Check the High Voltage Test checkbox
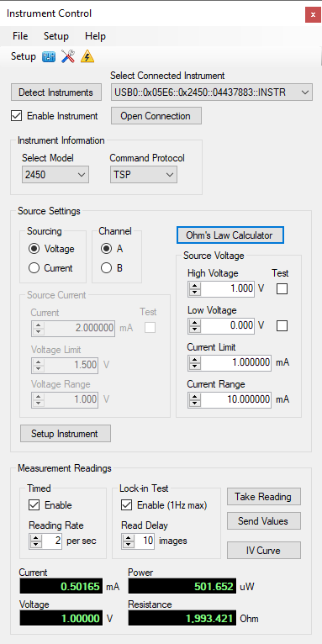 [x=282, y=288]
